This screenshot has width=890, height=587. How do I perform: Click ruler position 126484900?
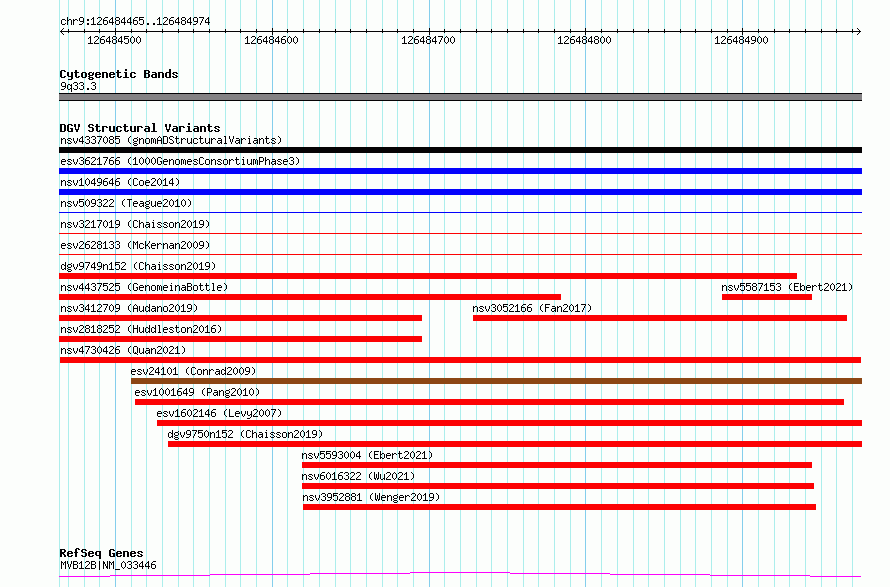741,40
